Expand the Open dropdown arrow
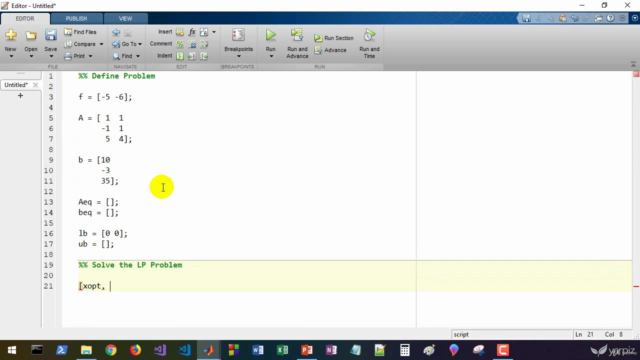This screenshot has height=360, width=640. [x=31, y=56]
